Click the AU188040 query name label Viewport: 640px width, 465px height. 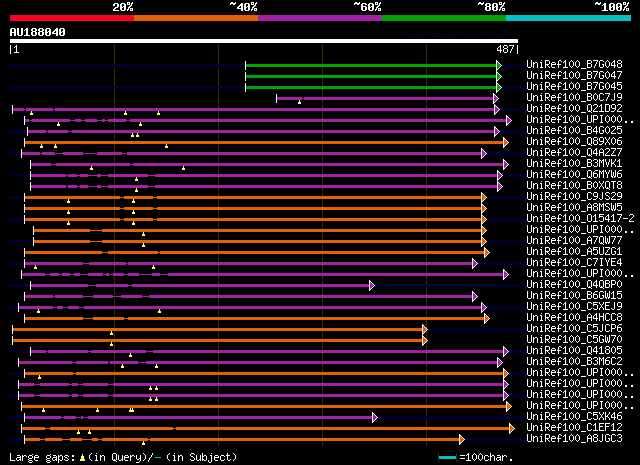pos(38,32)
